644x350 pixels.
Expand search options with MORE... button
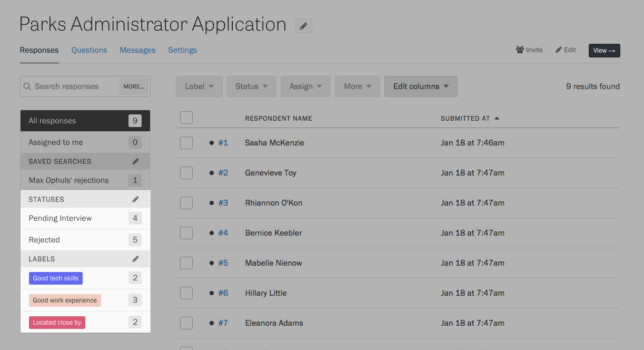pos(134,86)
